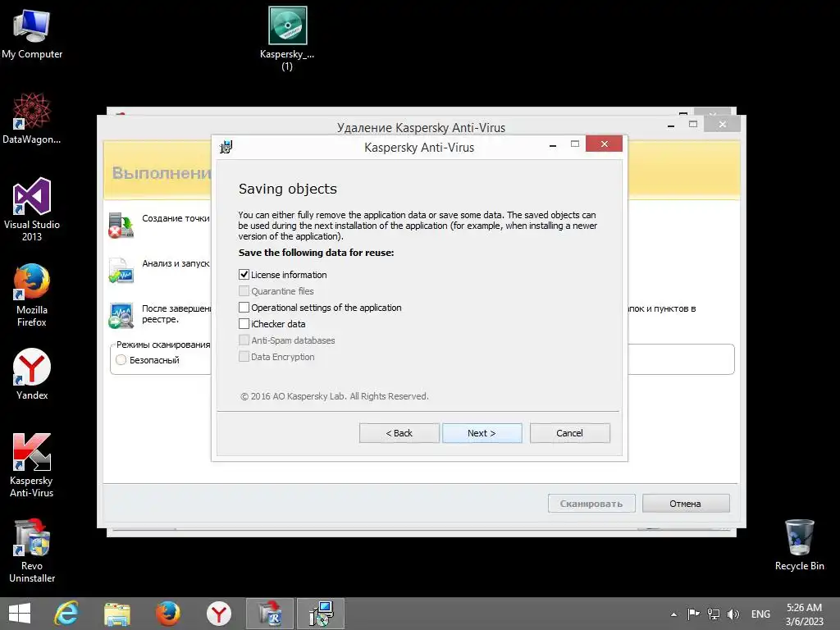
Task: Click the Анализ и запуск step text
Action: click(176, 263)
